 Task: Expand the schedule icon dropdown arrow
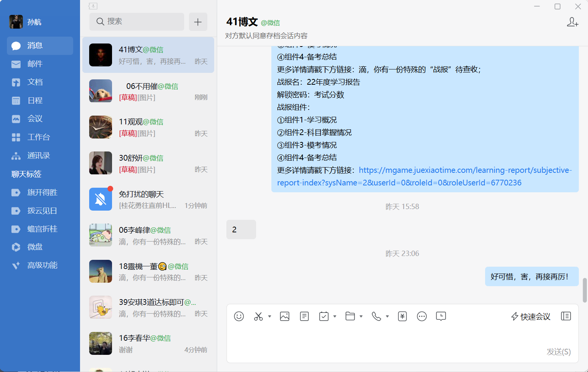pyautogui.click(x=335, y=316)
